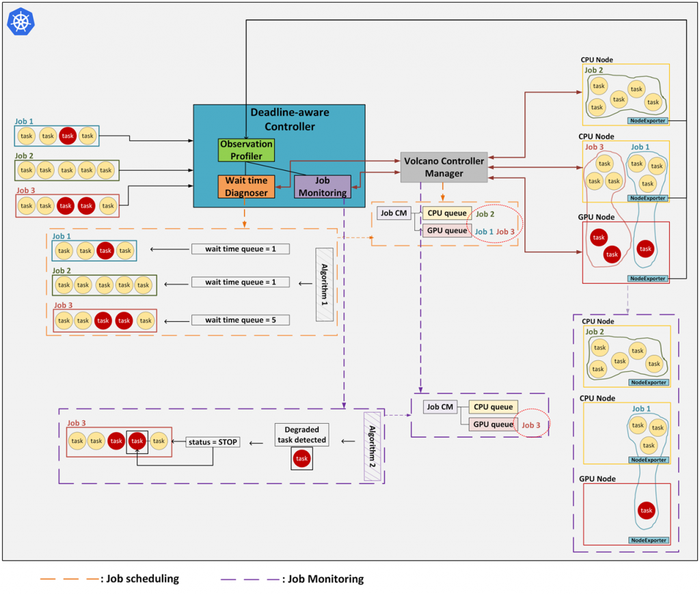
Task: Click red task below 'Degraded task detected'
Action: 301,459
